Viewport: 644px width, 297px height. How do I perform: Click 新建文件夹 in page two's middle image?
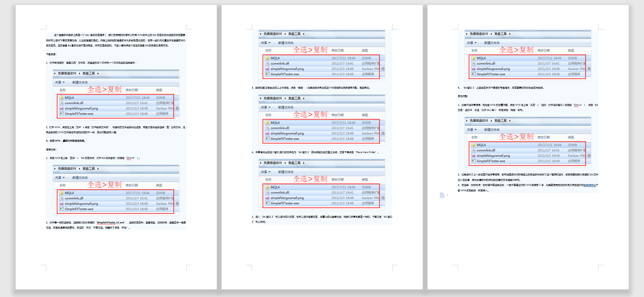pos(286,107)
